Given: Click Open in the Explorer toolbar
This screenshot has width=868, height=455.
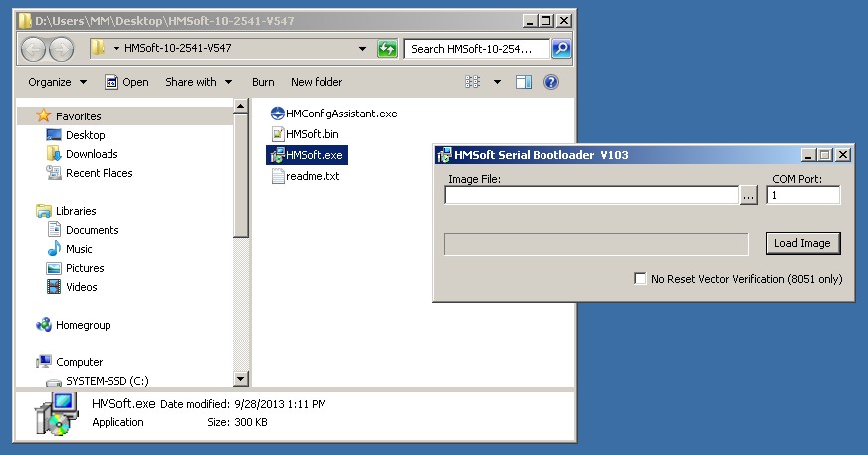Looking at the screenshot, I should pos(126,82).
